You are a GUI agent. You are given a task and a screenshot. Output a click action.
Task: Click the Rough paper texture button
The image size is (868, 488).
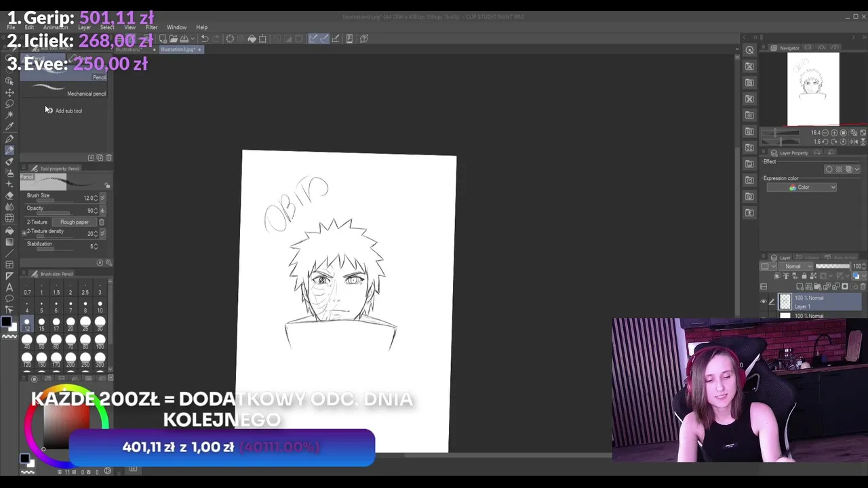click(x=74, y=222)
